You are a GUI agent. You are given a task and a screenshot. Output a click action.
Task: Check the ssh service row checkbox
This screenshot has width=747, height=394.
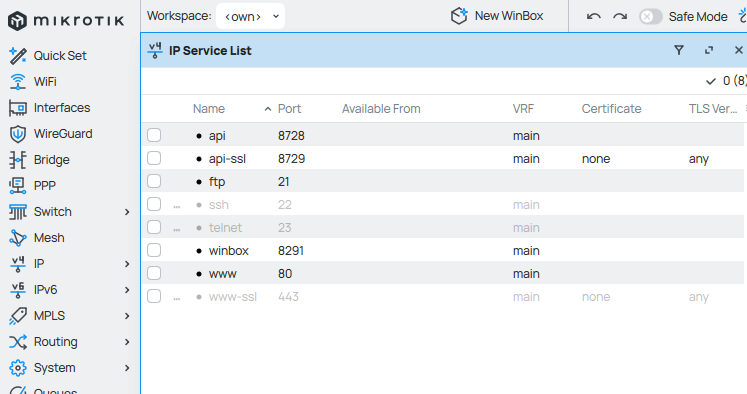pos(154,204)
